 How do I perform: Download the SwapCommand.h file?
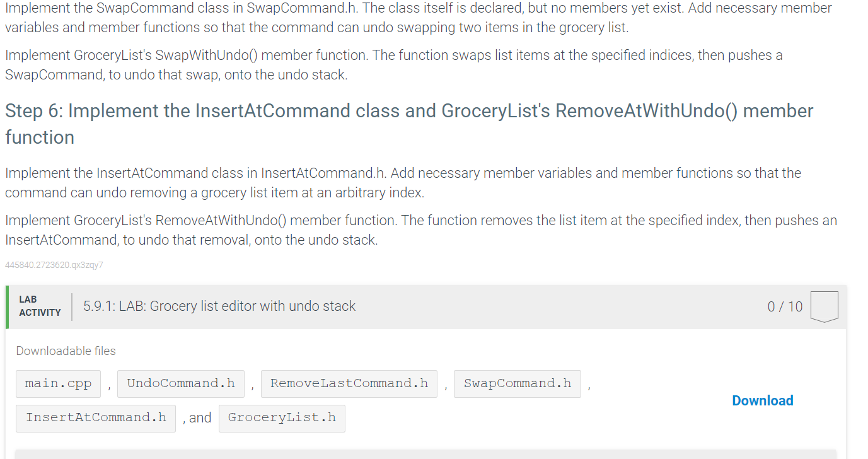(x=517, y=383)
